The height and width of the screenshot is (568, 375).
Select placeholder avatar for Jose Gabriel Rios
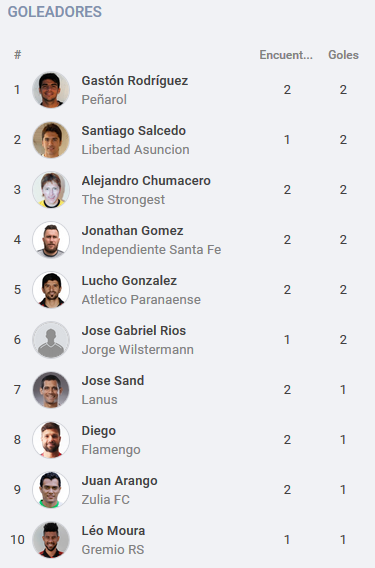51,340
